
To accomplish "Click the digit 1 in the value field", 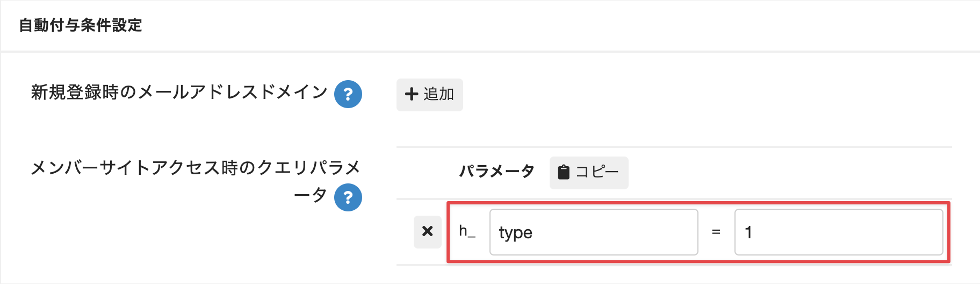I will click(x=748, y=232).
